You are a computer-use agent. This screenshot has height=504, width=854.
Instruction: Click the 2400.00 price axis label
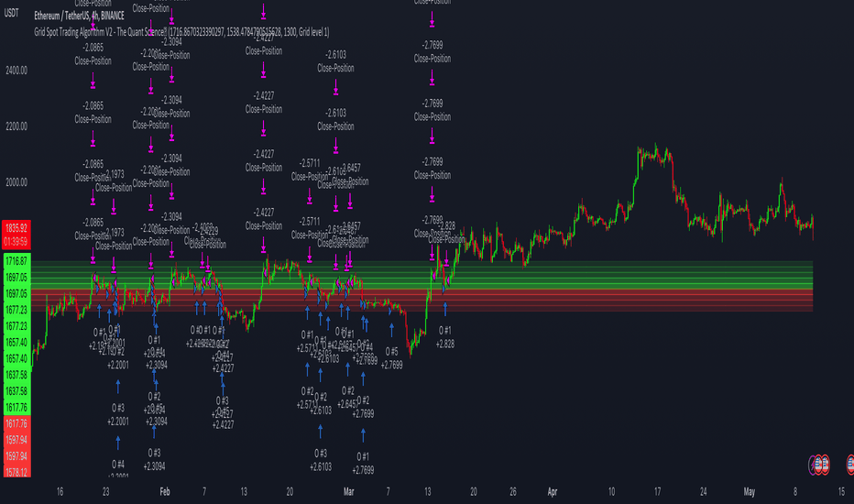click(16, 71)
